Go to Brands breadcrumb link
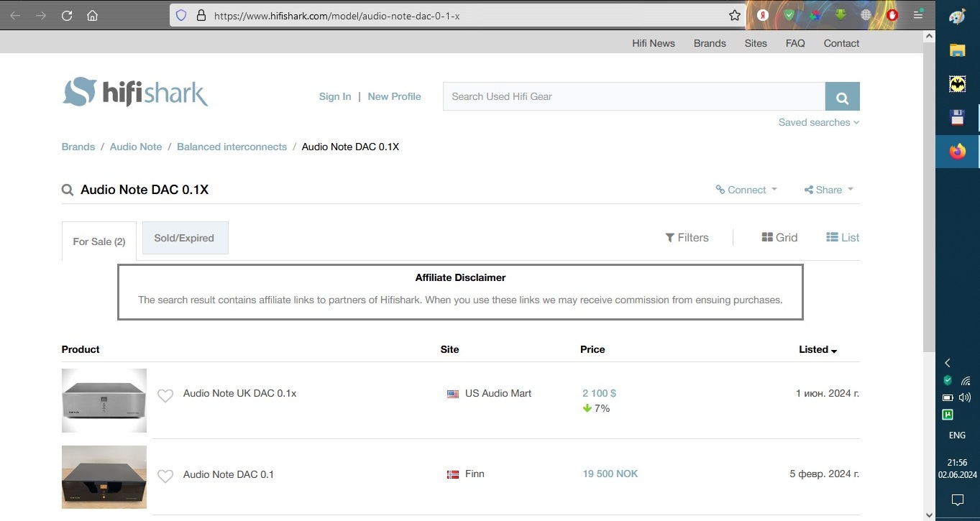The width and height of the screenshot is (980, 521). click(x=78, y=147)
